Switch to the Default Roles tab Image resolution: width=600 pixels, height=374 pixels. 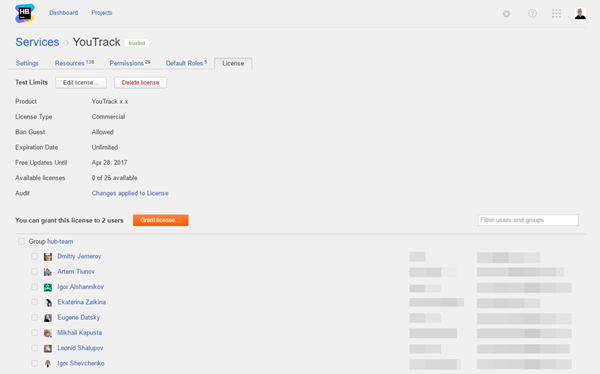click(186, 63)
